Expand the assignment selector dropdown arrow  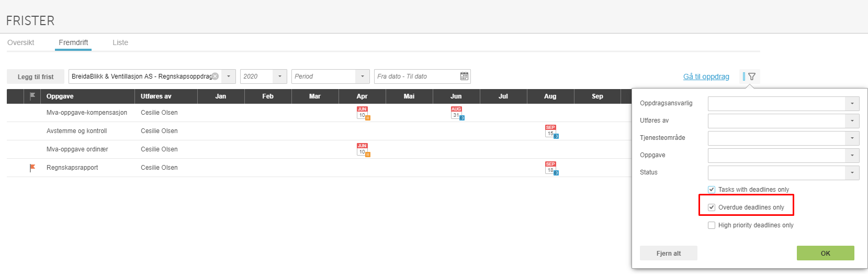[x=229, y=76]
